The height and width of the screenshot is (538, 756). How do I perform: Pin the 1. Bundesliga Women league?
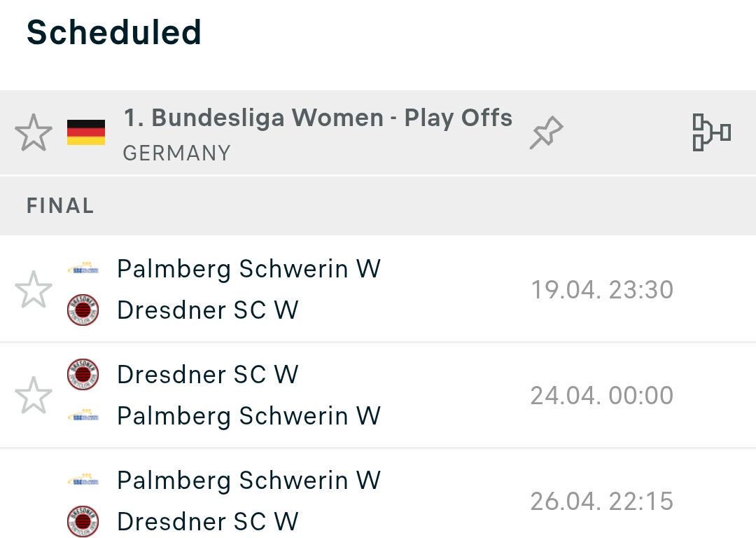[x=546, y=132]
